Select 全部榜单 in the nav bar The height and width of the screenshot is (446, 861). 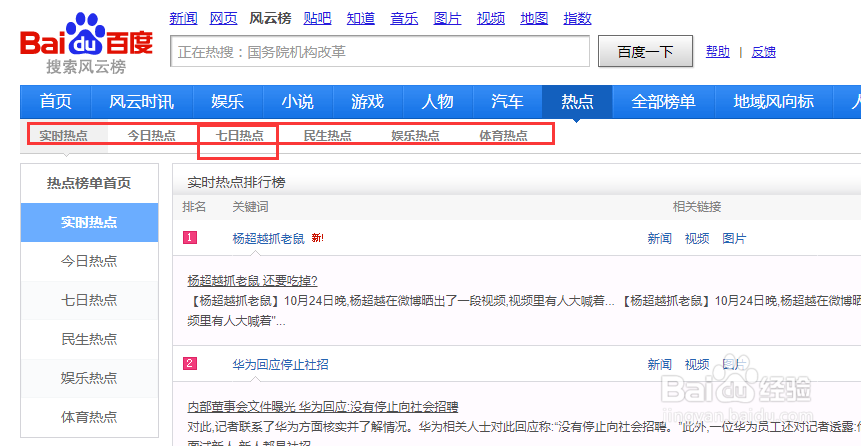663,102
